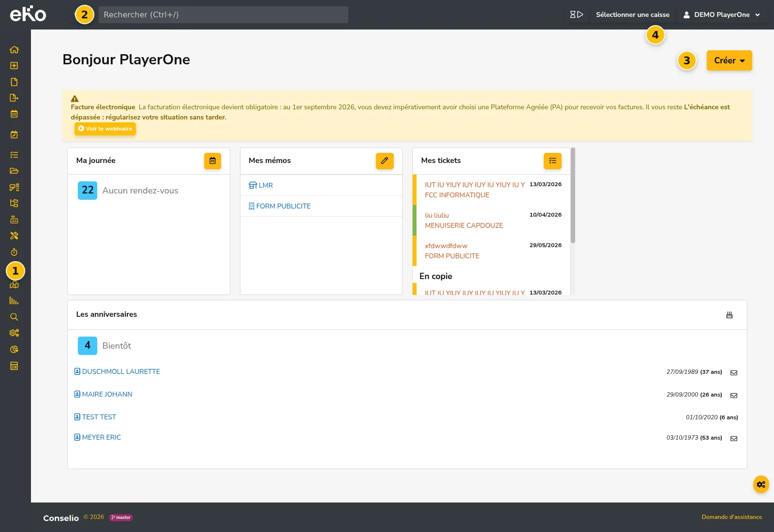
Task: Open the Home icon in the sidebar
Action: point(14,49)
